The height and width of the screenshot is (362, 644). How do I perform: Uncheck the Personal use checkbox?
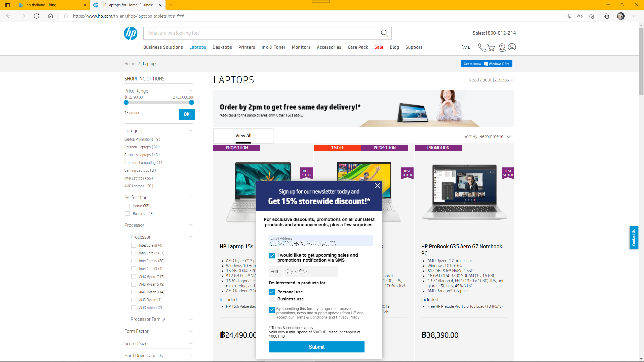272,292
